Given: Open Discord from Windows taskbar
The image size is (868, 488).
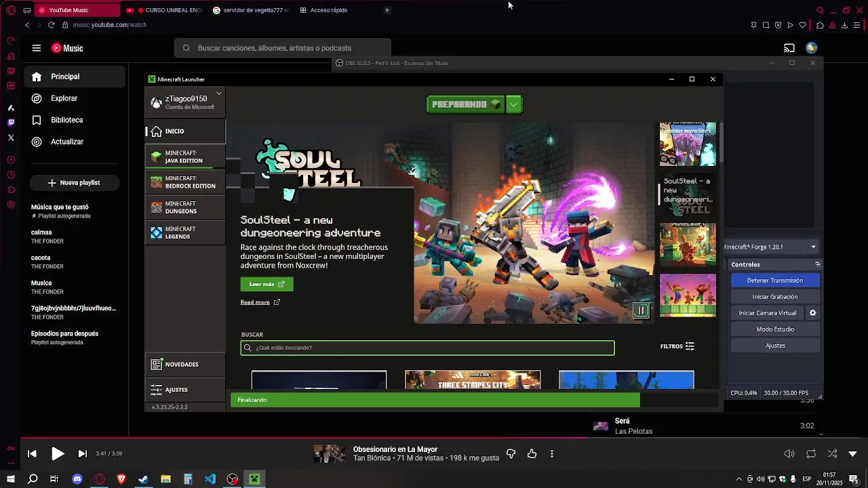Looking at the screenshot, I should pos(77,479).
